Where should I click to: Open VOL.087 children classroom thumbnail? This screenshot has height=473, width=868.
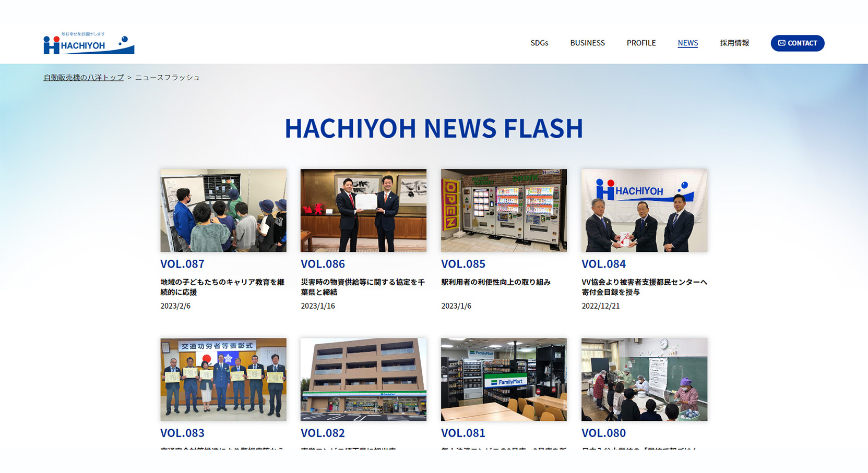223,210
